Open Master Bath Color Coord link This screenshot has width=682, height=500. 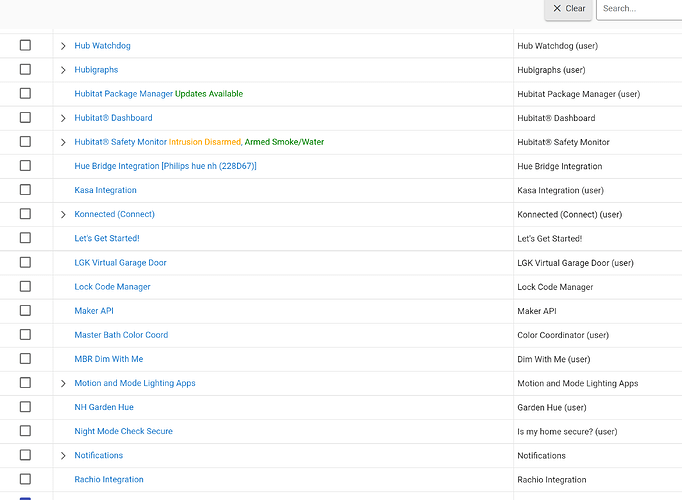pyautogui.click(x=121, y=335)
